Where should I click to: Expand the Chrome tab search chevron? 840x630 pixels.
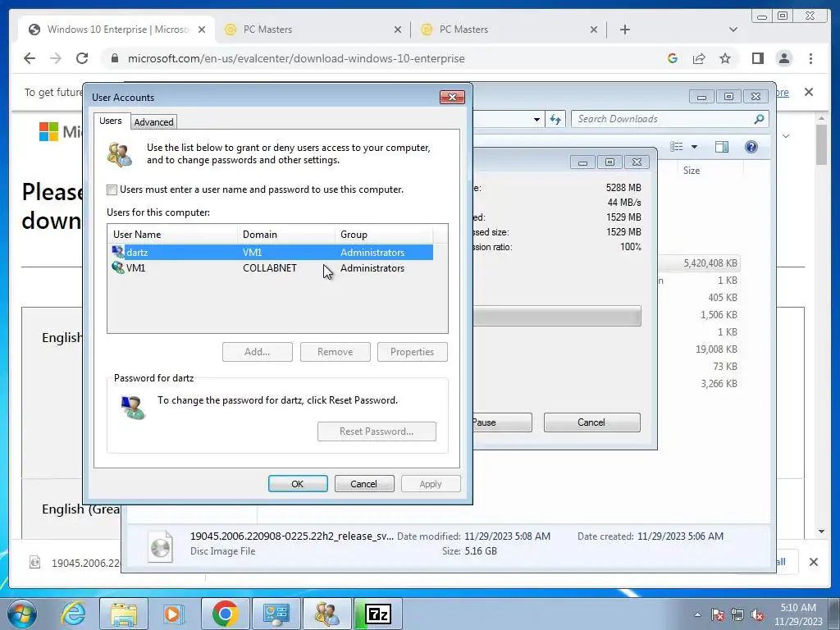[x=733, y=30]
